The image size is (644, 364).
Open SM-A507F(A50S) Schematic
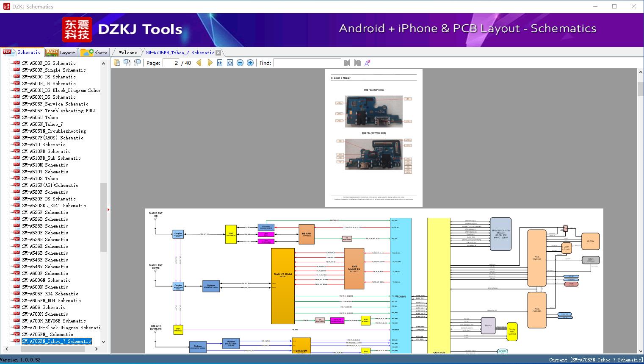53,138
